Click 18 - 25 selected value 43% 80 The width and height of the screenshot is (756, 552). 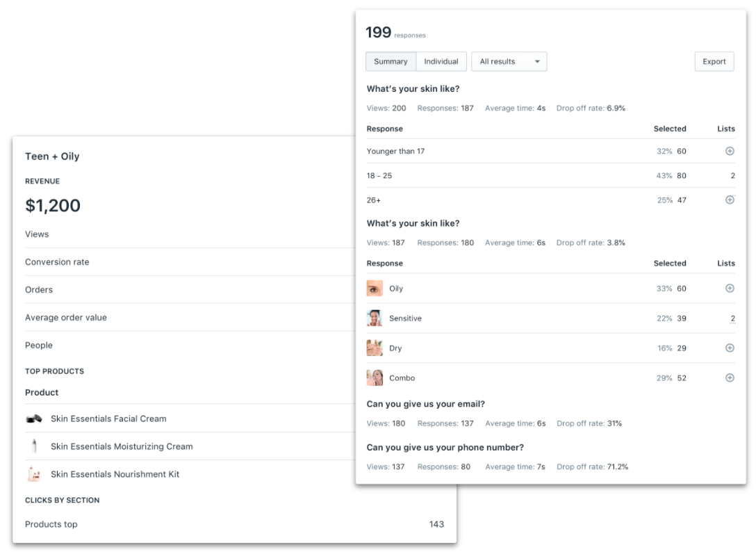coord(671,176)
